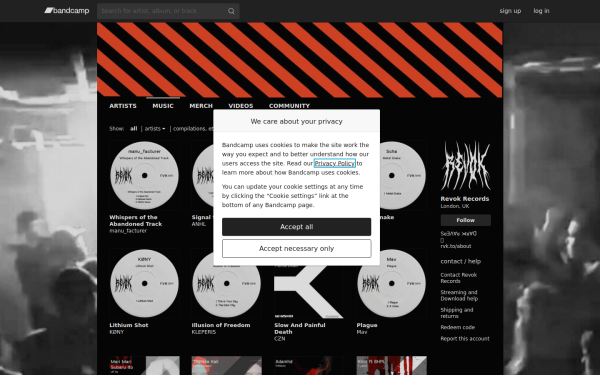Click the search magnifier icon
The width and height of the screenshot is (600, 375).
click(x=231, y=11)
